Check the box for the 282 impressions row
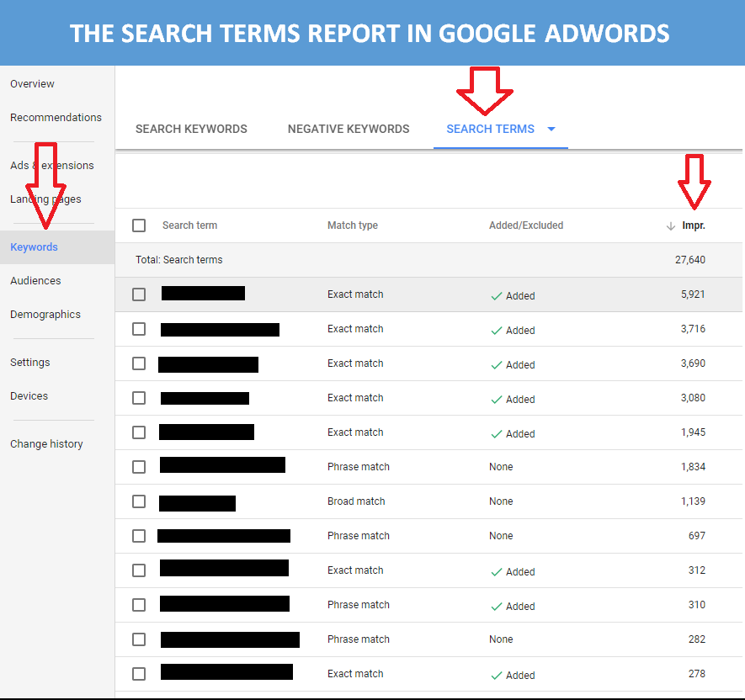 pyautogui.click(x=139, y=639)
